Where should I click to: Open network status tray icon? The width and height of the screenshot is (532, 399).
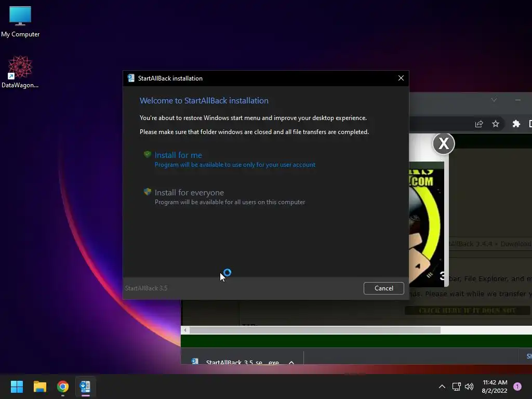point(456,387)
